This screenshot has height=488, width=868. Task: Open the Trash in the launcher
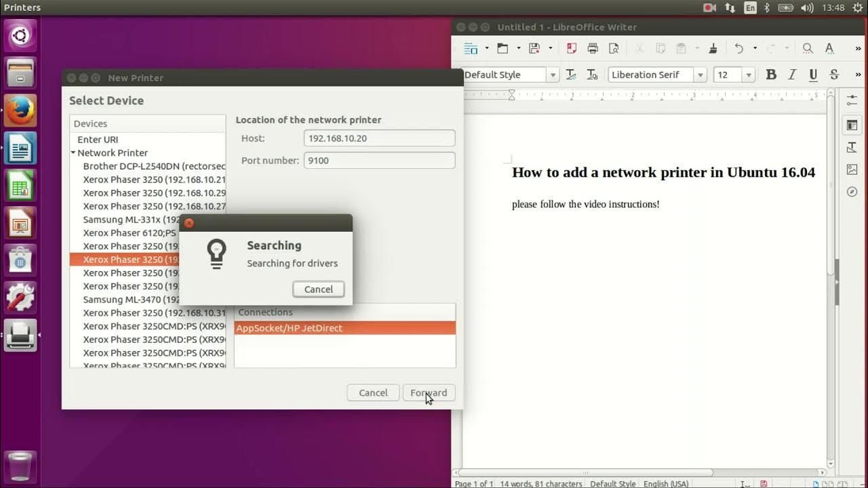(20, 466)
